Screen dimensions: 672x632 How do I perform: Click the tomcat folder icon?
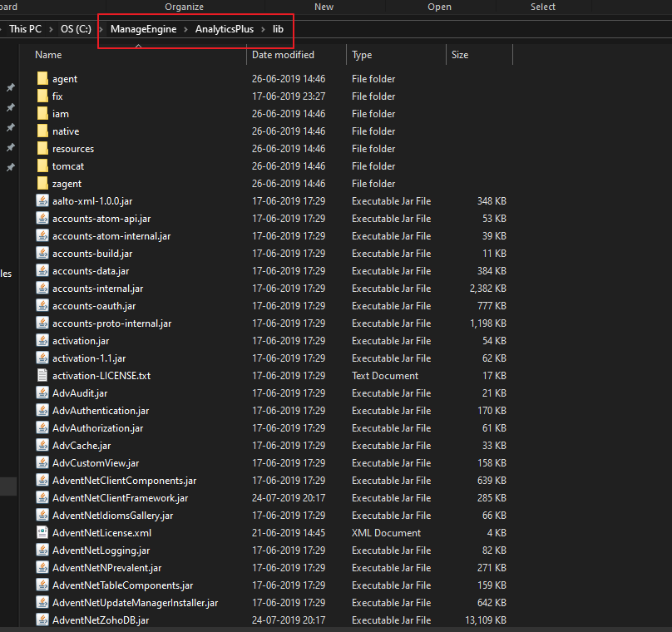coord(42,166)
